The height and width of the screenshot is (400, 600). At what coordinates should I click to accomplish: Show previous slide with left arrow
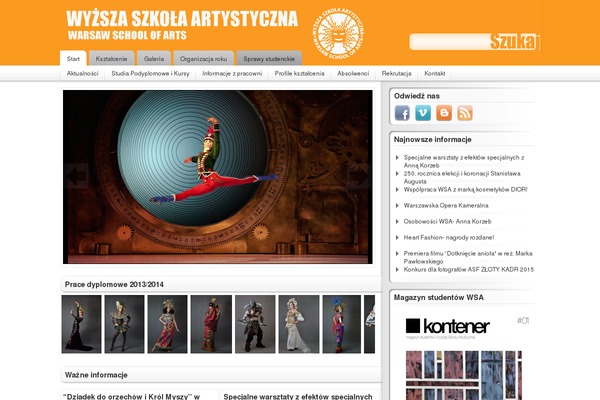pos(75,176)
